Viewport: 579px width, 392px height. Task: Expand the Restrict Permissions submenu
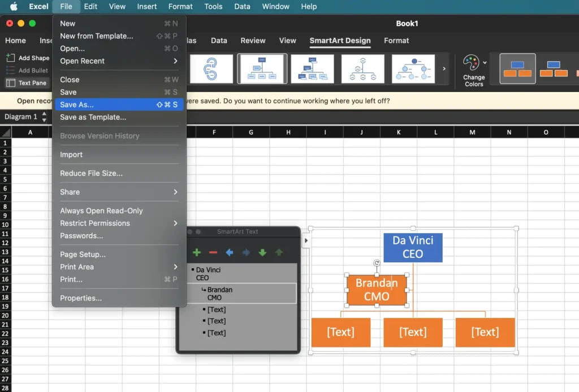pyautogui.click(x=119, y=223)
